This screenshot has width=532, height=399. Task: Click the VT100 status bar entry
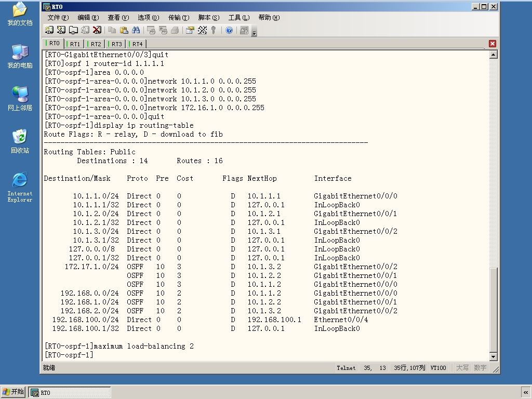[438, 368]
